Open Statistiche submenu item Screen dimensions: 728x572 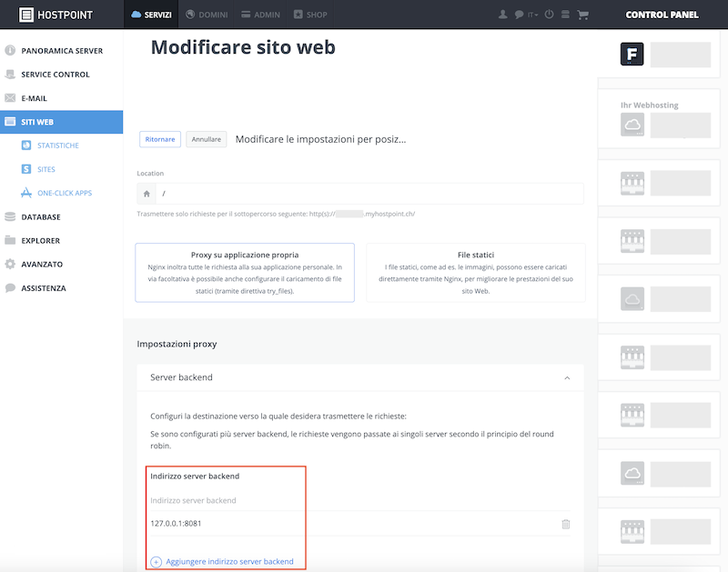point(57,146)
